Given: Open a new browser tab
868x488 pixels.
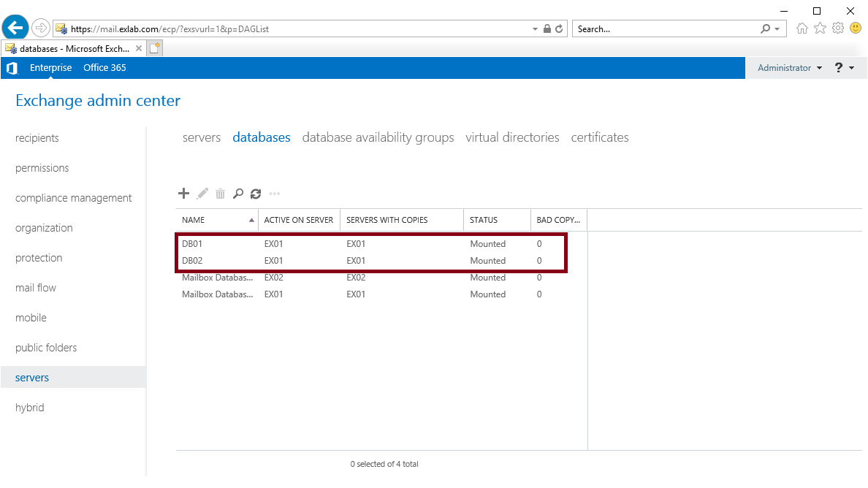Looking at the screenshot, I should coord(155,48).
